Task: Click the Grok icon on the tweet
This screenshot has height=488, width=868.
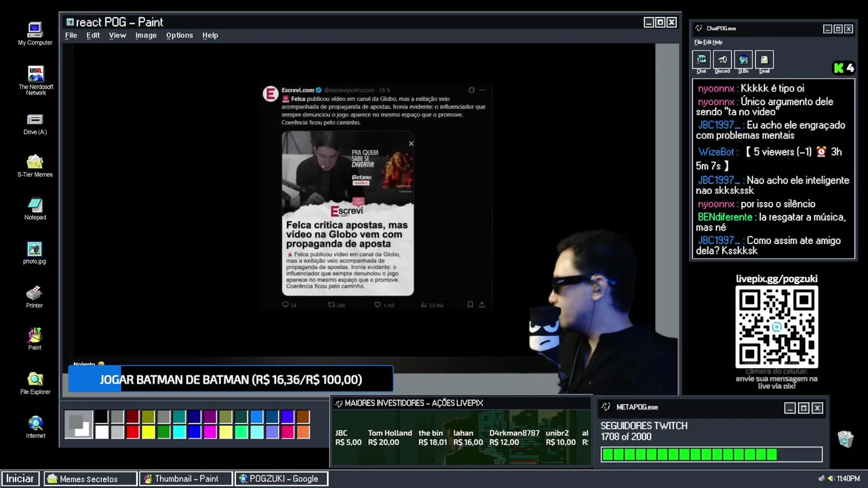Action: (x=471, y=89)
